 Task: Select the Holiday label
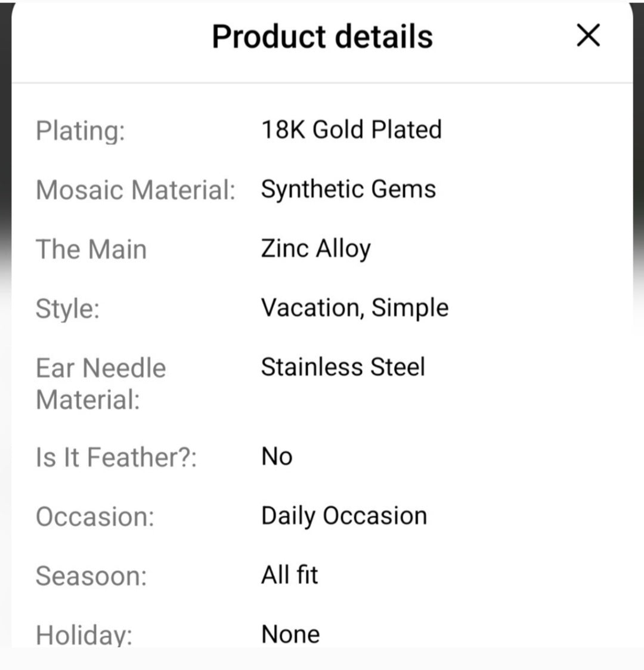(83, 634)
